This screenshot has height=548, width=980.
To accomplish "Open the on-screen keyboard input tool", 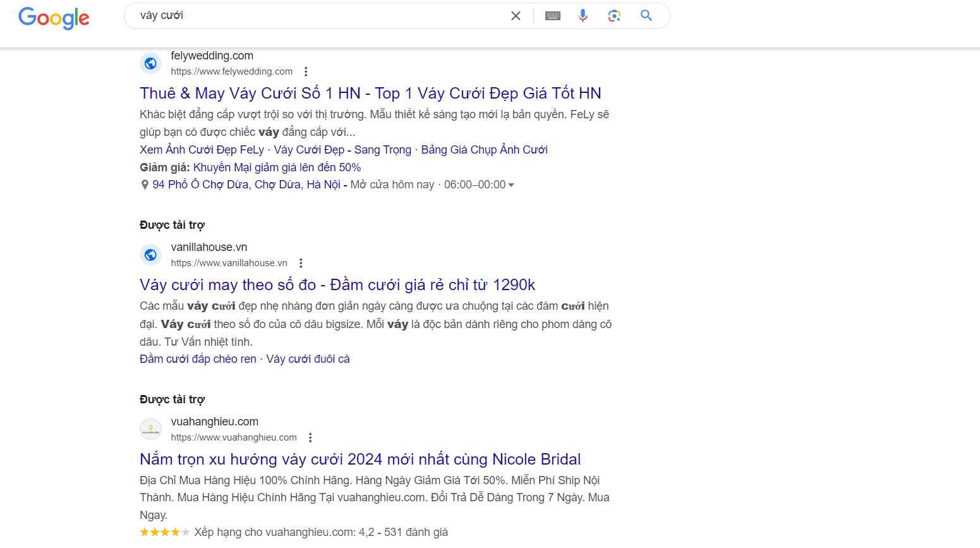I will (x=552, y=16).
